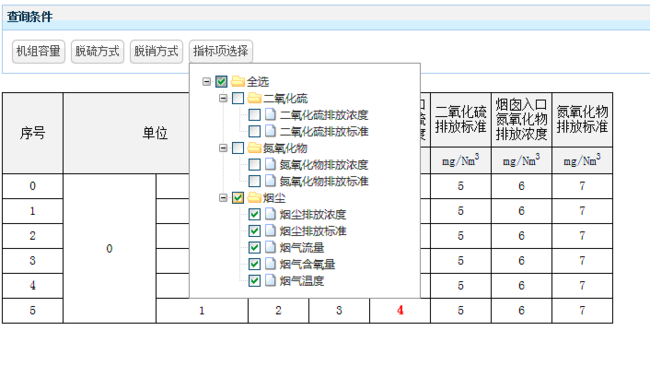
Task: Uncheck the 烟尘排放浓度 checkbox
Action: tap(255, 214)
